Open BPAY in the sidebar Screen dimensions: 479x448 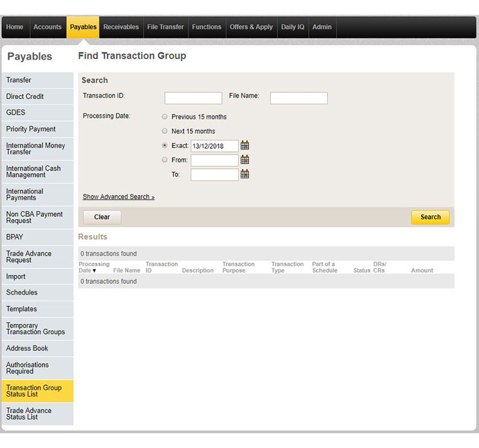coord(37,237)
